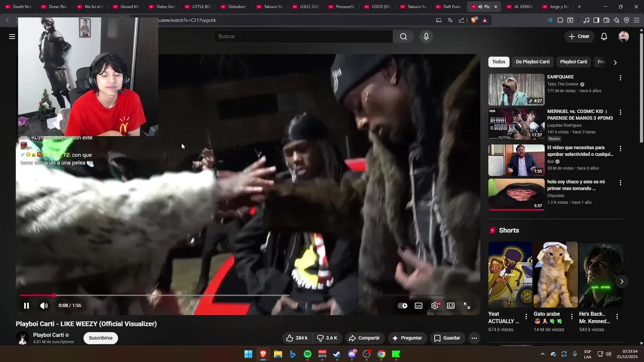This screenshot has width=644, height=362.
Task: Click the Brave Rewards triangle icon
Action: tap(485, 20)
